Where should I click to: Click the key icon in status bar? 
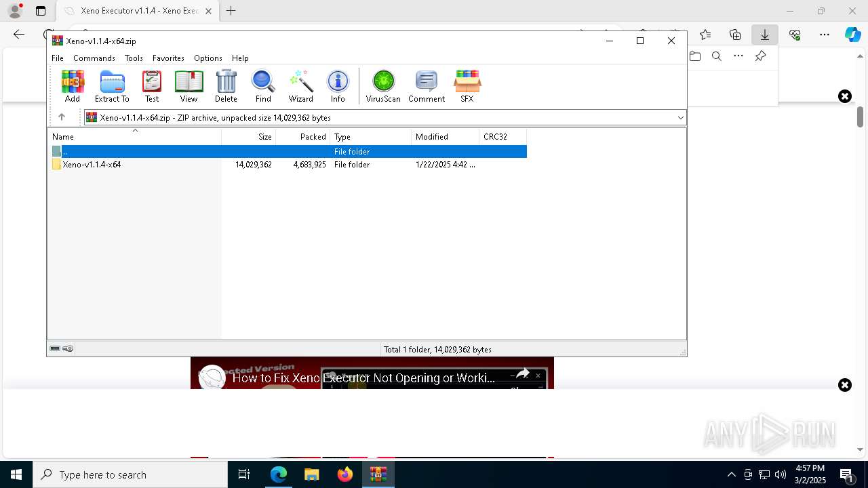tap(68, 349)
